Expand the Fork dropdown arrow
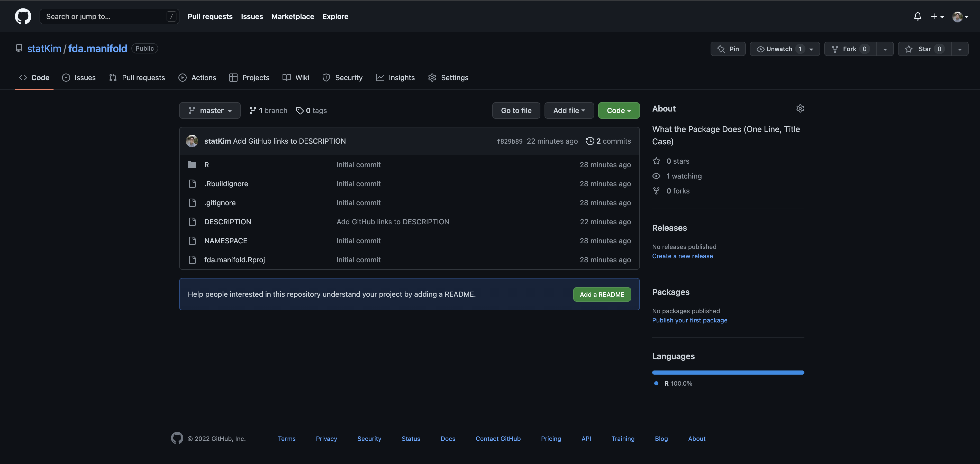Screen dimensions: 980x464 click(885, 49)
